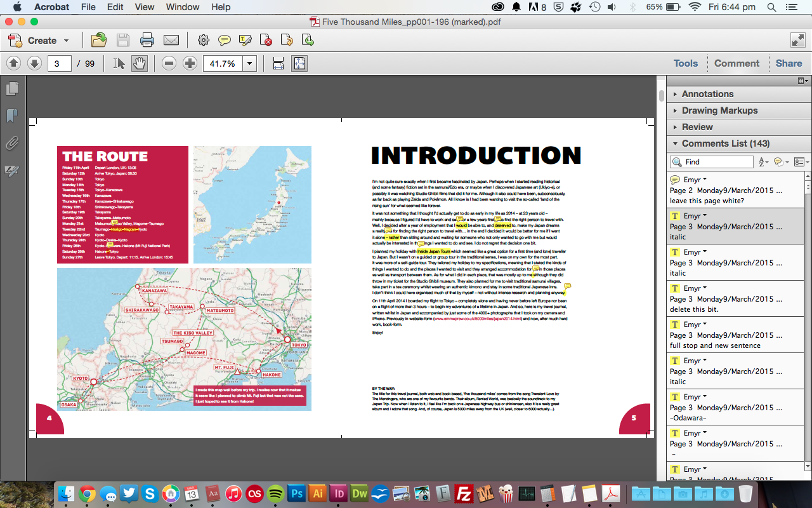Open the attachments paperclip panel
The height and width of the screenshot is (508, 812).
12,143
